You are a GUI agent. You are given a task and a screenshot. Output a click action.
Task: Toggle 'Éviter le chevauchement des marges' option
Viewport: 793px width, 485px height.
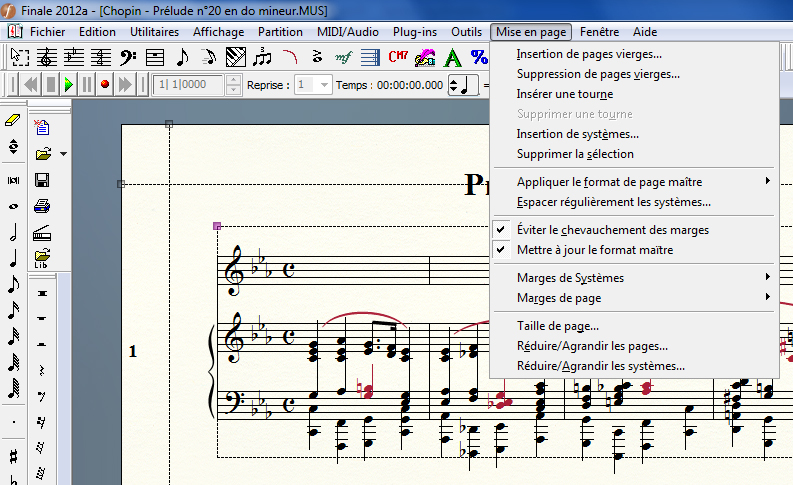(613, 230)
